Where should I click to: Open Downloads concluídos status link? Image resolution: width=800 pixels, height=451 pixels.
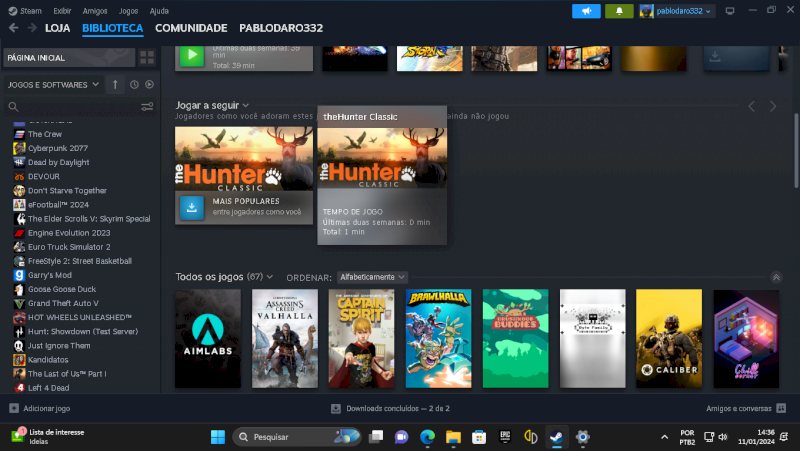(x=398, y=409)
